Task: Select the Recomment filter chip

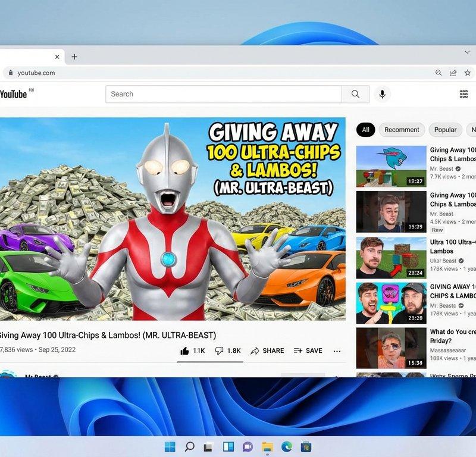Action: click(402, 130)
